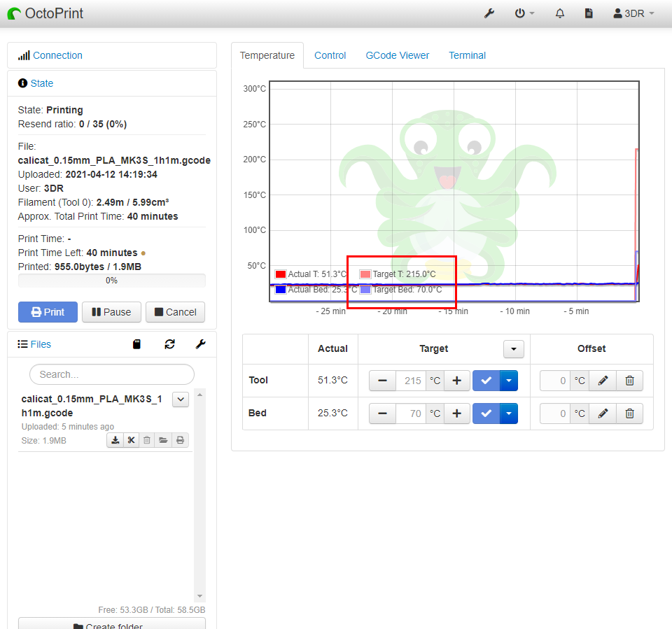
Task: Expand calicat gcode file details chevron
Action: click(x=181, y=400)
